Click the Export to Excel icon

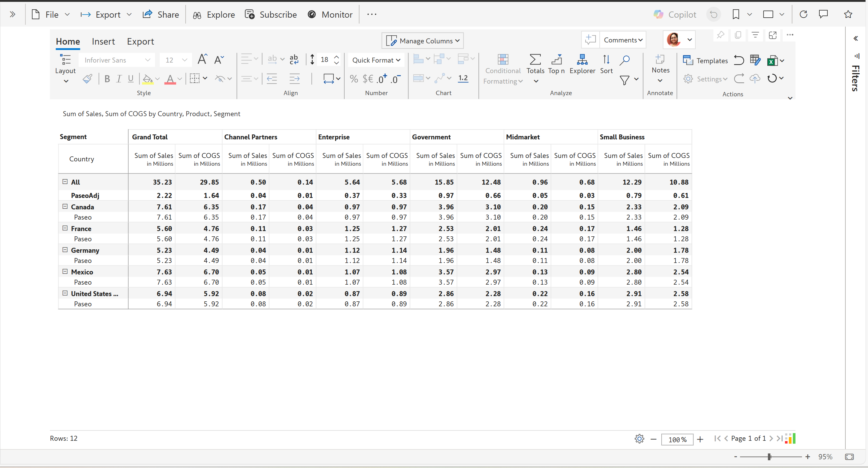[772, 61]
